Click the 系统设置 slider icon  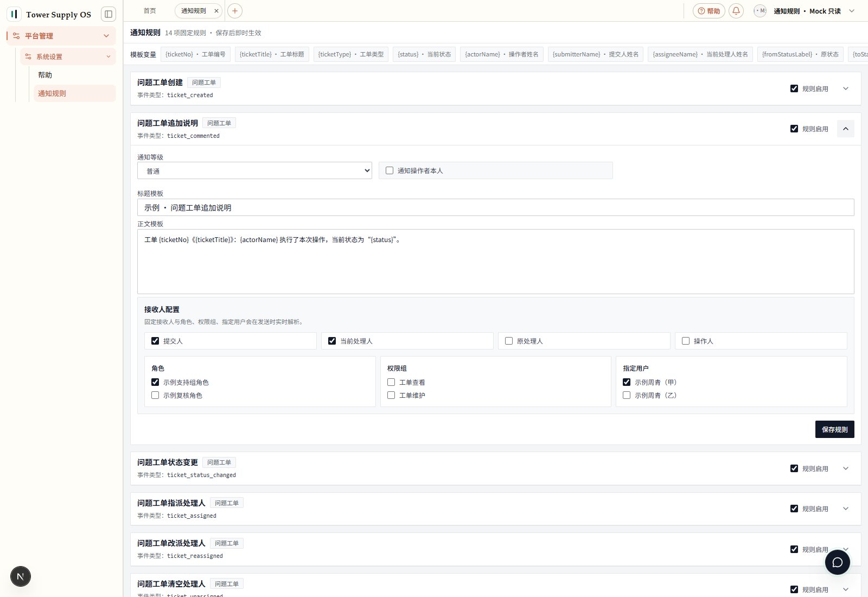(28, 56)
